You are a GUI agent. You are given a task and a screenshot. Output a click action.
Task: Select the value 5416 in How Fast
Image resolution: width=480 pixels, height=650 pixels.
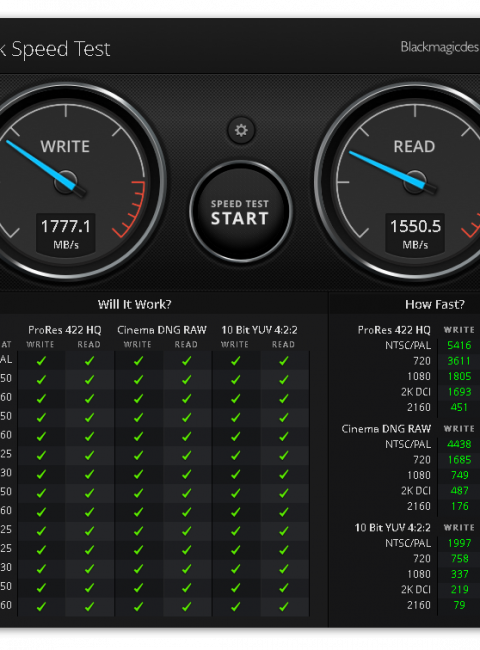[x=459, y=345]
